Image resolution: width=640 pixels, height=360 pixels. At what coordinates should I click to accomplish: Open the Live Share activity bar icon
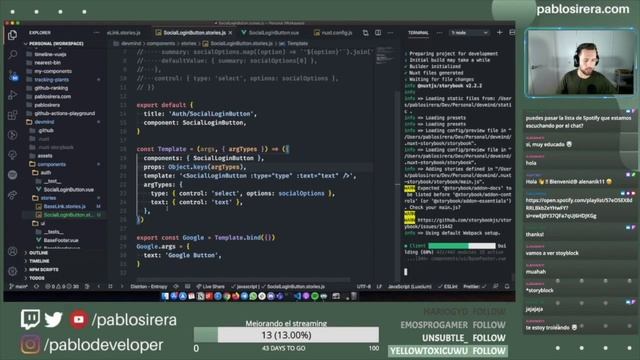point(13,195)
